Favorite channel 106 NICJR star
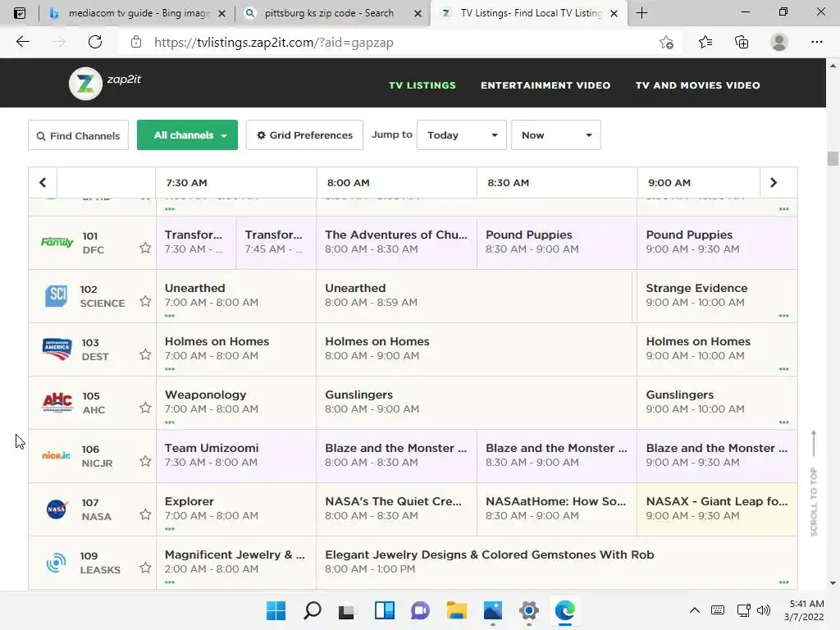This screenshot has height=630, width=840. pos(145,461)
